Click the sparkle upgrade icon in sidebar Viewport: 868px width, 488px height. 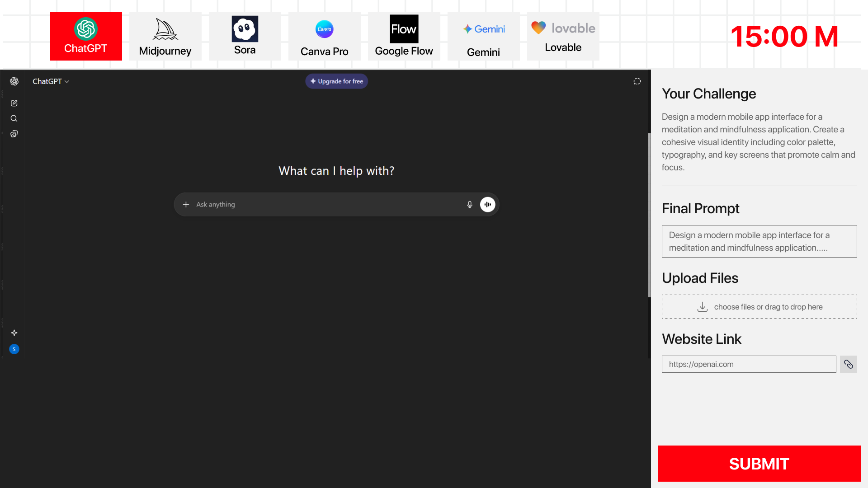(14, 333)
